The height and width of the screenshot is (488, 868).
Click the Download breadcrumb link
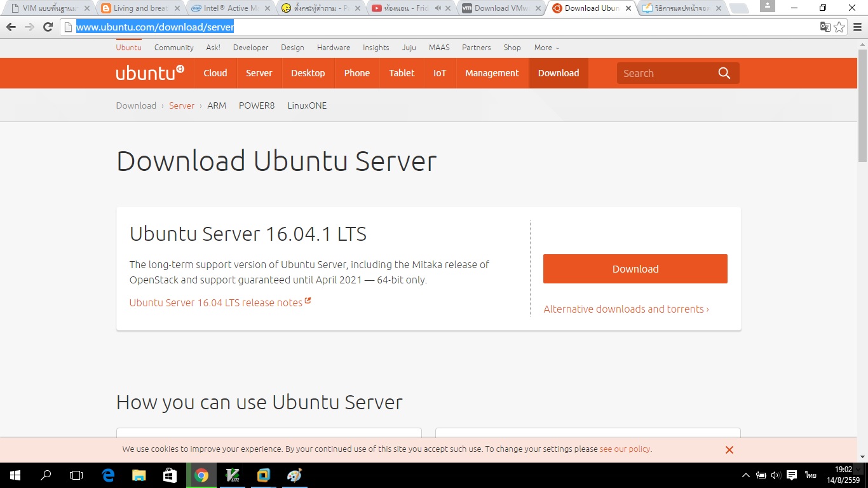pos(136,105)
